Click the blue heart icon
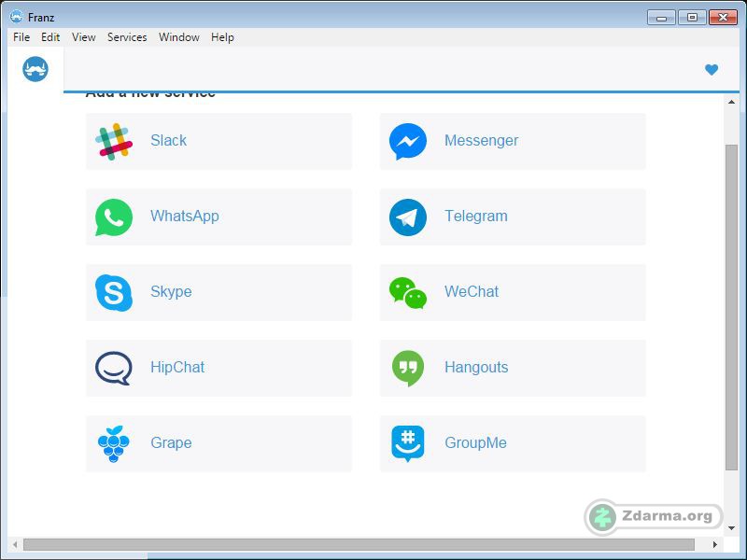Viewport: 747px width, 560px height. [712, 69]
